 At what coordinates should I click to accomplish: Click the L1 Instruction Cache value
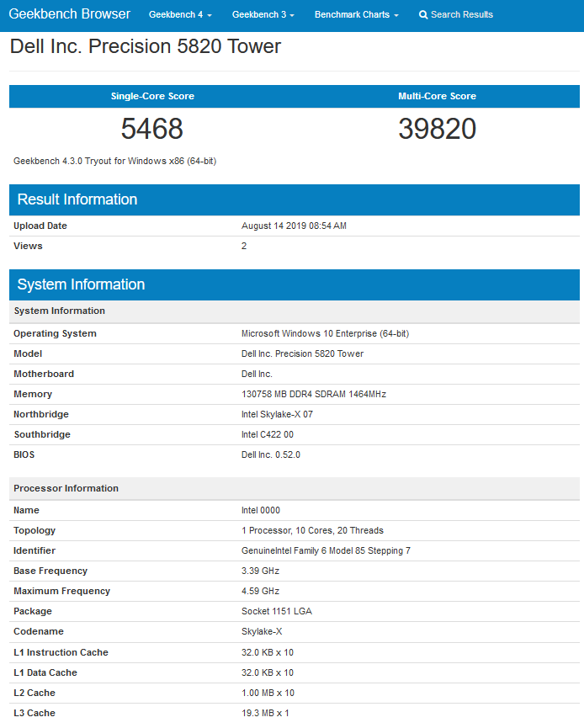pos(268,652)
